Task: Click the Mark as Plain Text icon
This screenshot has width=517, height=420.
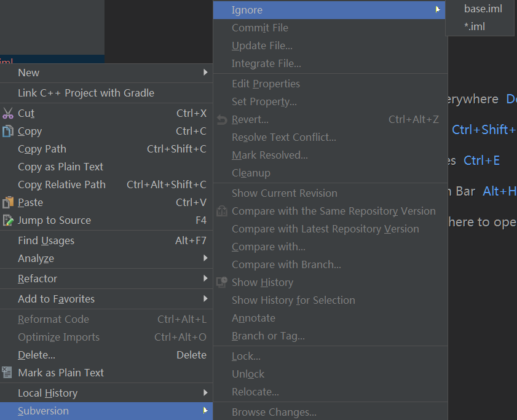Action: click(8, 373)
